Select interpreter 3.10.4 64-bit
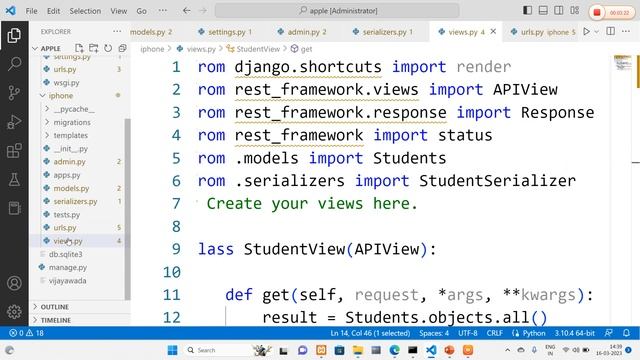 [574, 333]
